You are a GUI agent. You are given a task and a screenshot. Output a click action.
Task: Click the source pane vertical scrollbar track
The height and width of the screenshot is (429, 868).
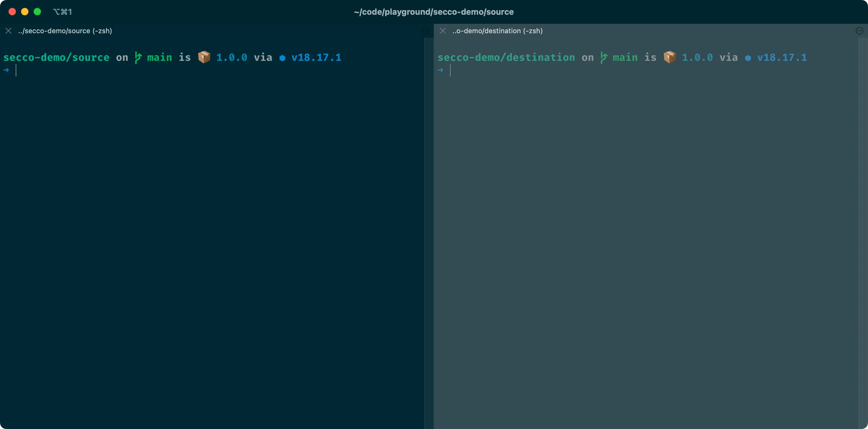[x=429, y=233]
